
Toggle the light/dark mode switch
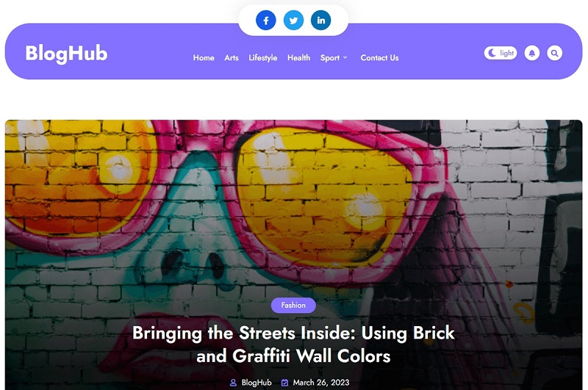(501, 53)
